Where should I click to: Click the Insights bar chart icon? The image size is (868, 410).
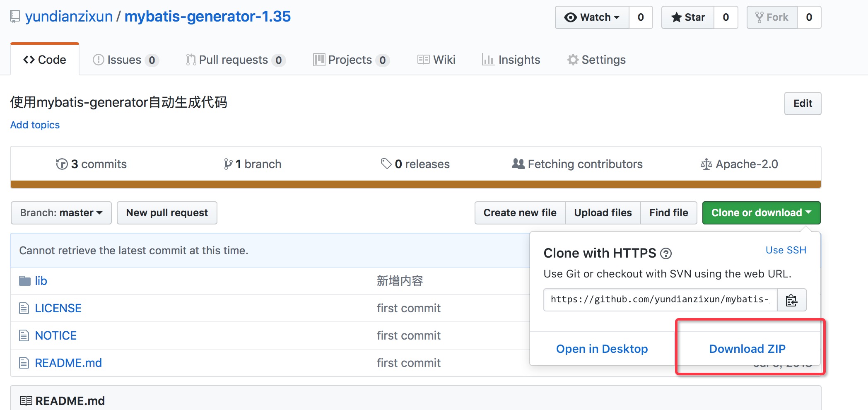click(488, 60)
